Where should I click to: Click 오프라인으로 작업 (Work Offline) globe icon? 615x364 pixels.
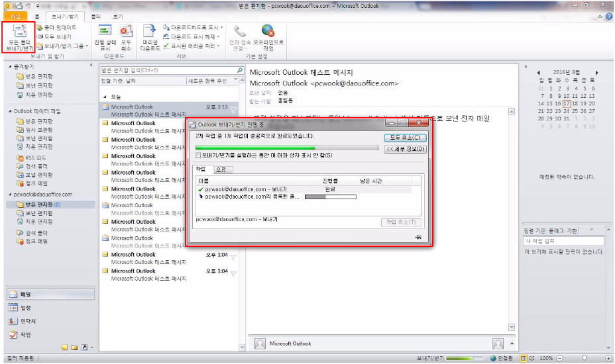click(268, 38)
